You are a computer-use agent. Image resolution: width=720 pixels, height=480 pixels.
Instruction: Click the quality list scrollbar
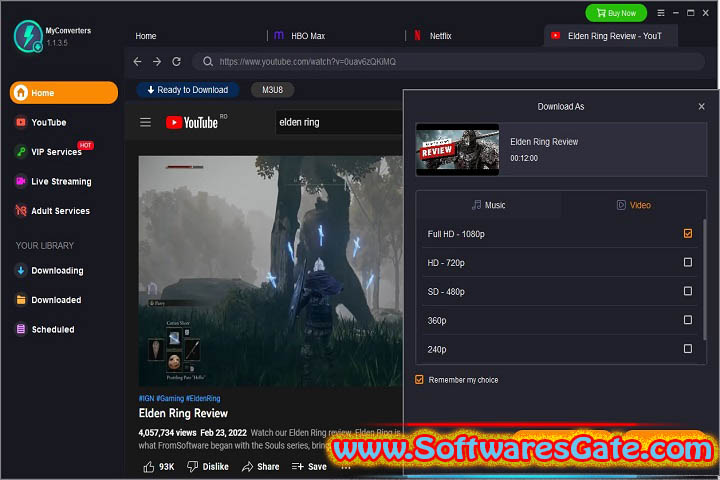[704, 280]
